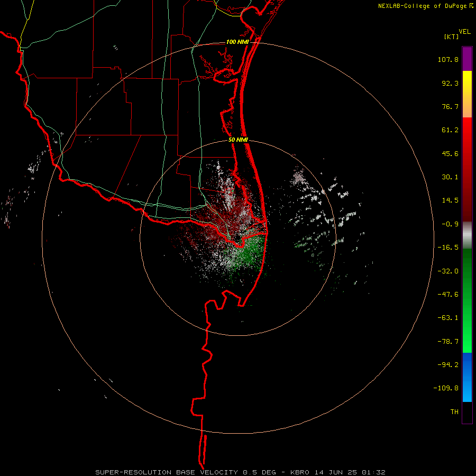
Task: Click the gray near-zero segment of the color bar
Action: point(467,235)
